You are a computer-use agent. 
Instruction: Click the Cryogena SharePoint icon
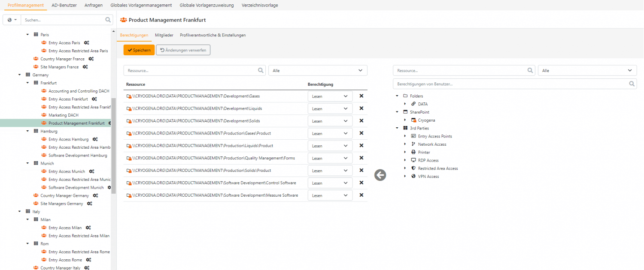coord(413,120)
